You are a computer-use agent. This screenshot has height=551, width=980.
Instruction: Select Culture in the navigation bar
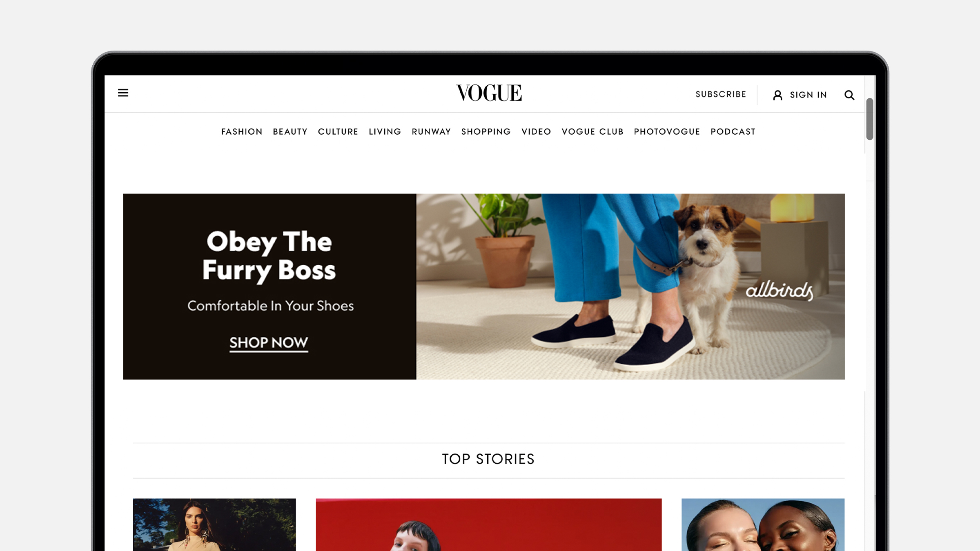click(x=338, y=132)
